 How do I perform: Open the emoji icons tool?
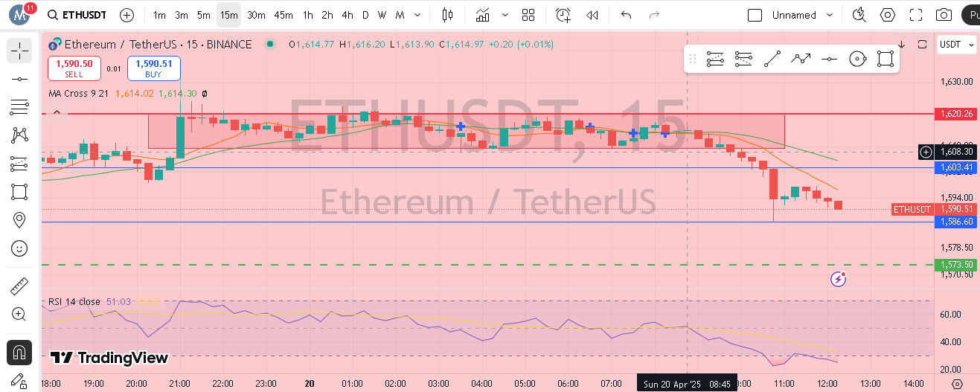pos(19,248)
